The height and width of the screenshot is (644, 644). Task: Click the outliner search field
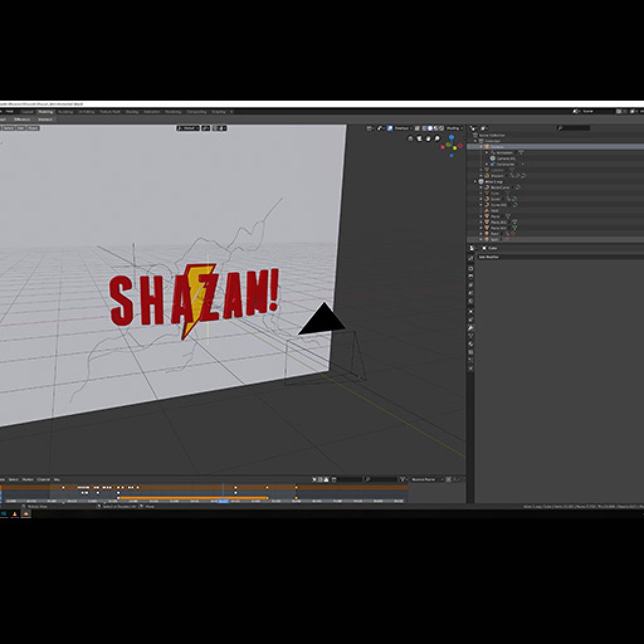tap(572, 127)
